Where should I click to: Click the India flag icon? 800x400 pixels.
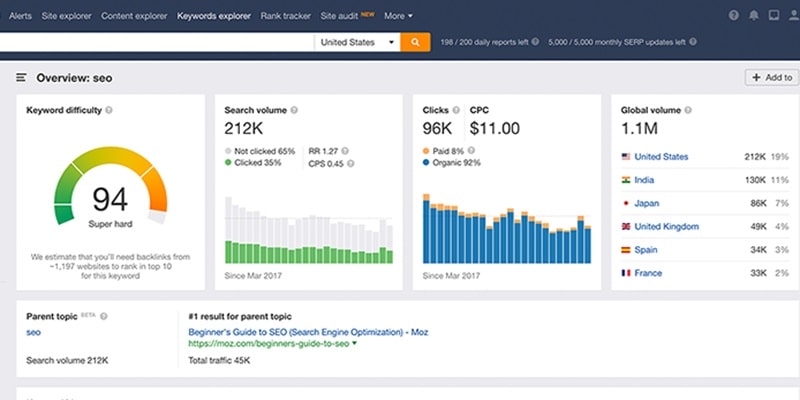(626, 180)
